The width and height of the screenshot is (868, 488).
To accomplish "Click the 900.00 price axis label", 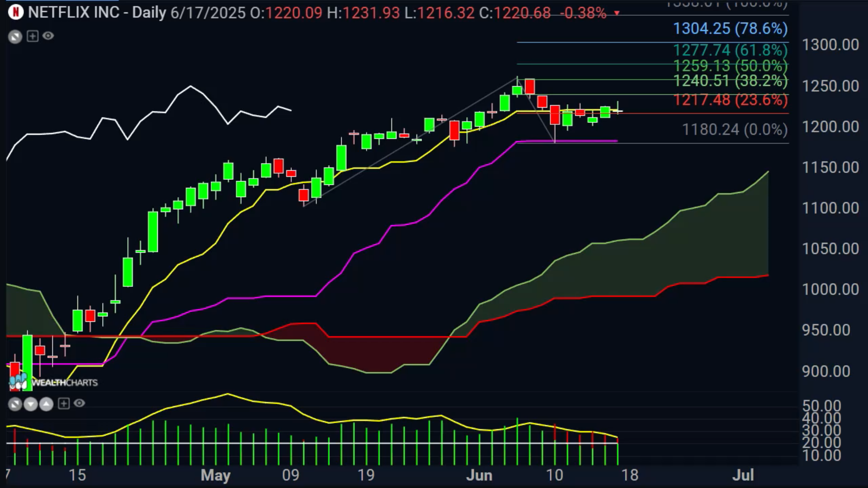I will [x=826, y=371].
